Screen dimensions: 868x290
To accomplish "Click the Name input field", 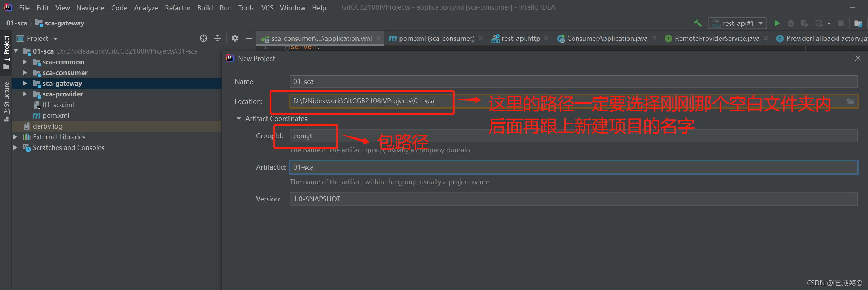I will click(574, 81).
